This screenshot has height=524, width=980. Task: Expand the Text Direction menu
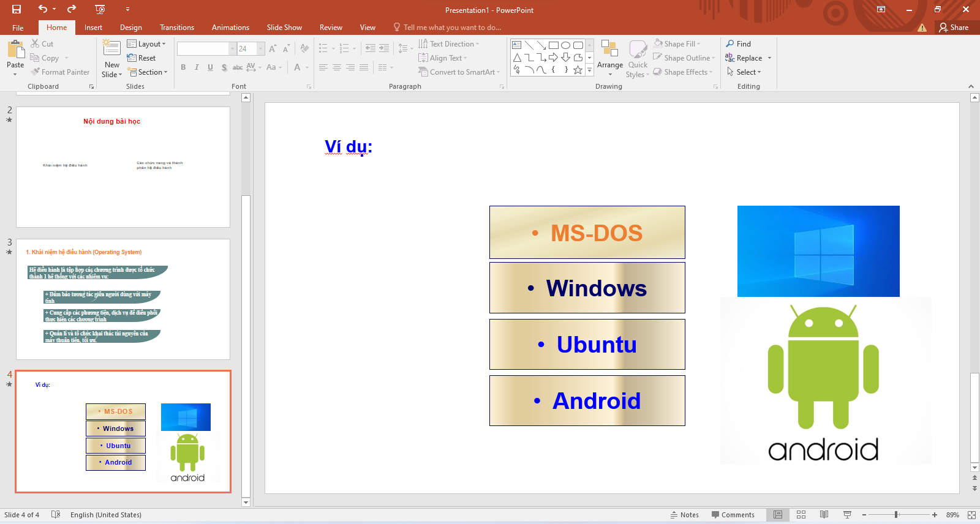point(448,44)
